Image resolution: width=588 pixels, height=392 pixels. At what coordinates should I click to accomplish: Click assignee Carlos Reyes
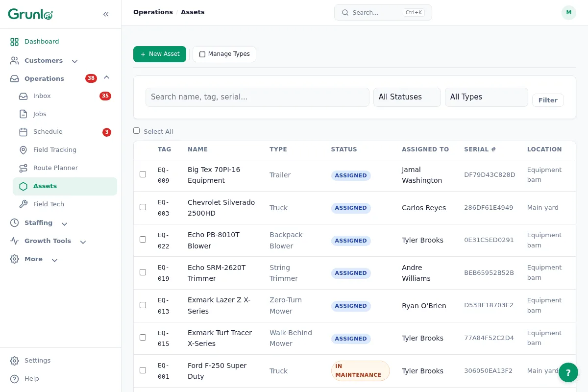[424, 208]
